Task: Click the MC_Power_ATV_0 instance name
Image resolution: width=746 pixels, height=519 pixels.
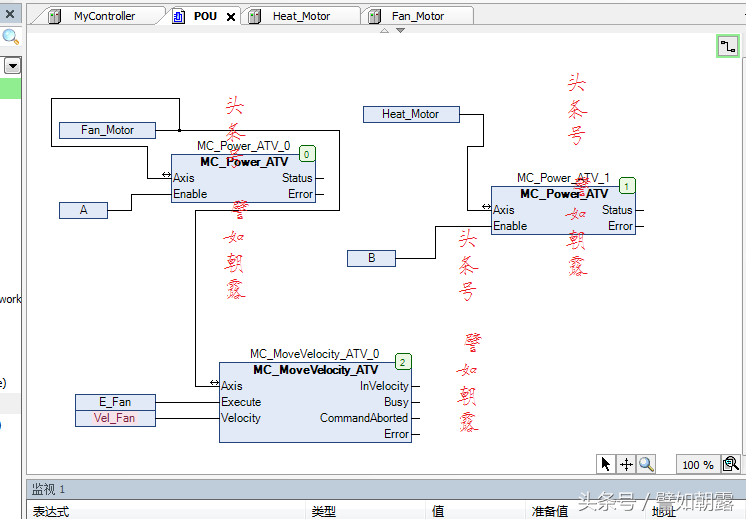Action: click(x=244, y=146)
